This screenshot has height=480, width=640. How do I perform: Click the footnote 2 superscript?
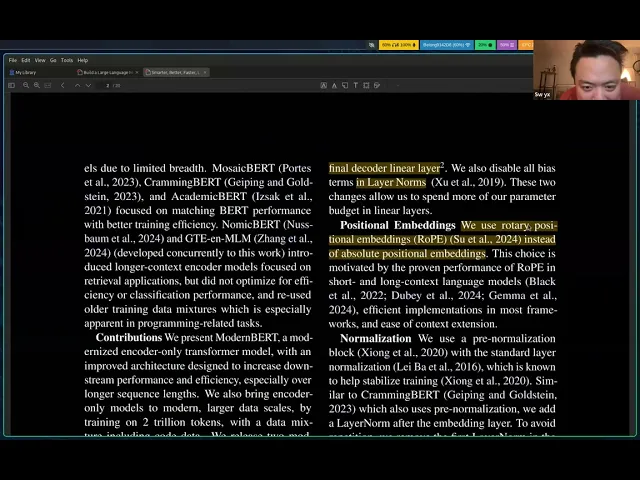(442, 165)
